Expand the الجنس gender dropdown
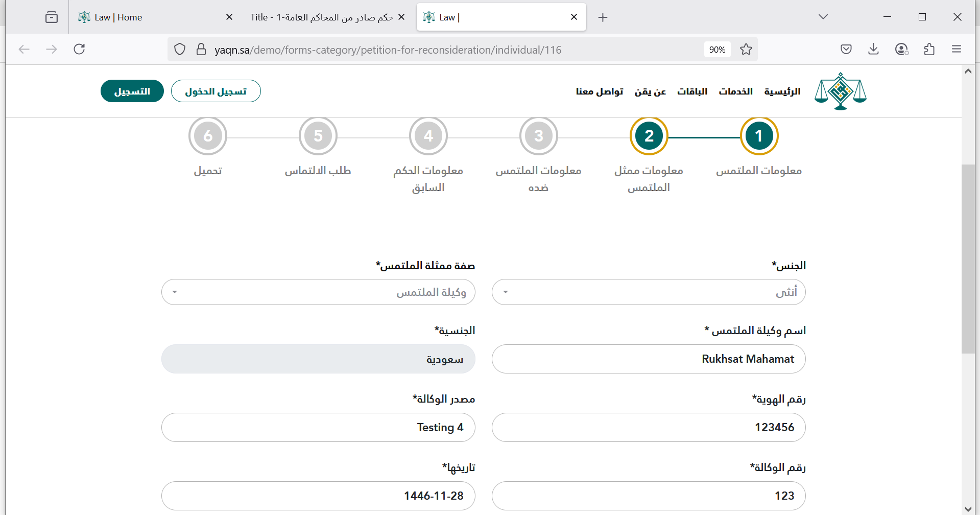980x515 pixels. [648, 292]
